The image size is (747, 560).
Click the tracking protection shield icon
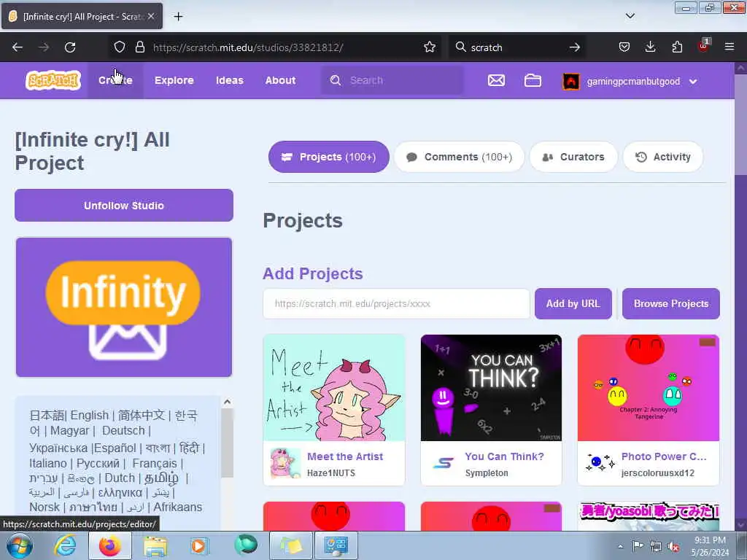click(120, 47)
